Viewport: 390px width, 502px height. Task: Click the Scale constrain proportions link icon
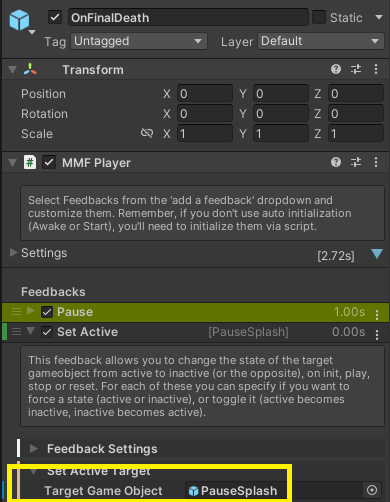pos(147,133)
